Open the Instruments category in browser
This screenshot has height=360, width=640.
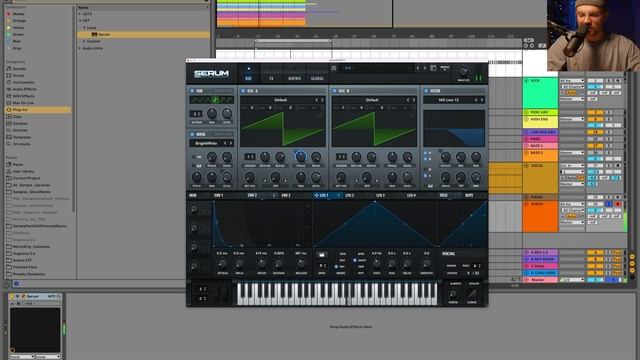23,82
